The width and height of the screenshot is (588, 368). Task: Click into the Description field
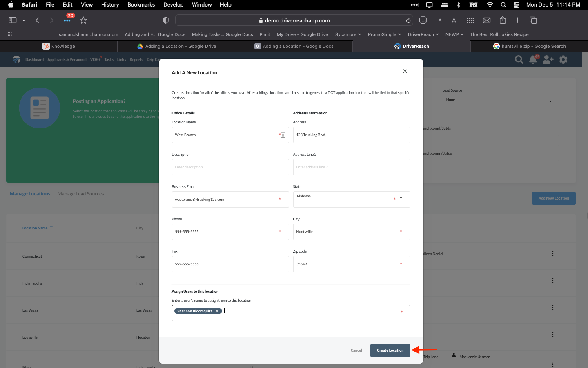click(x=230, y=167)
